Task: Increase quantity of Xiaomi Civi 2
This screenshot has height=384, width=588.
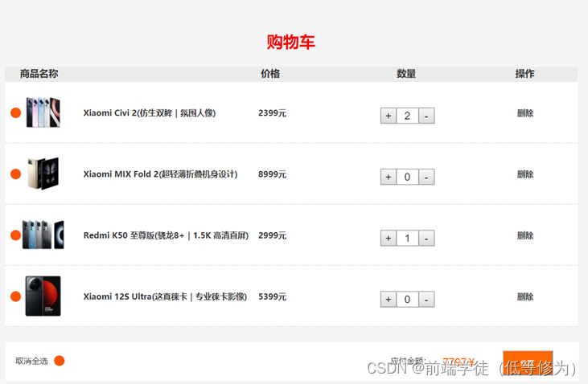Action: tap(389, 116)
